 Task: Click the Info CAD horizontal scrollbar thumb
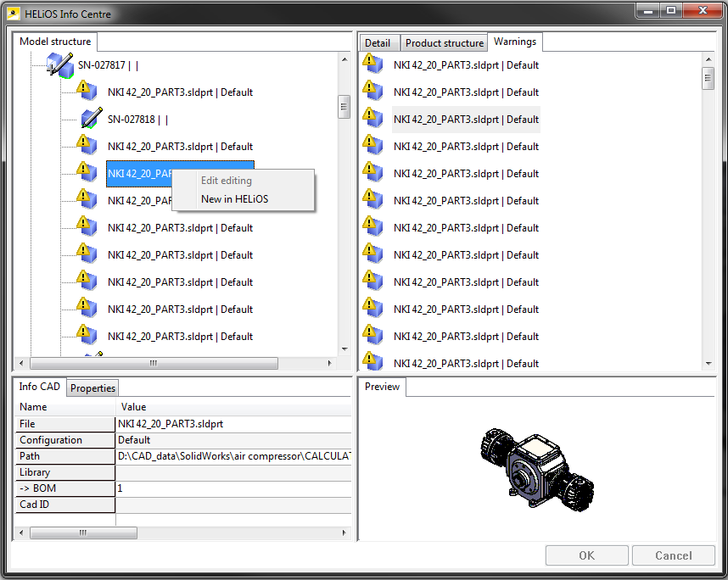pos(83,533)
